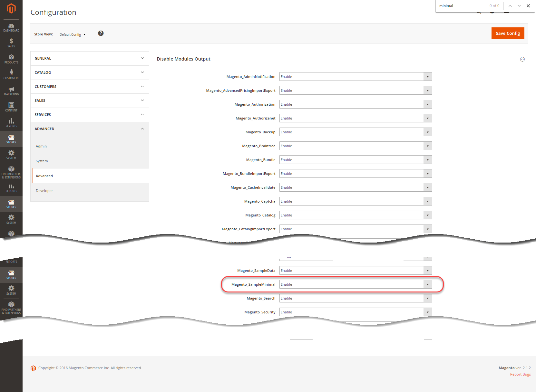This screenshot has width=536, height=392.
Task: Open the Marketing megaphone menu
Action: point(11,91)
